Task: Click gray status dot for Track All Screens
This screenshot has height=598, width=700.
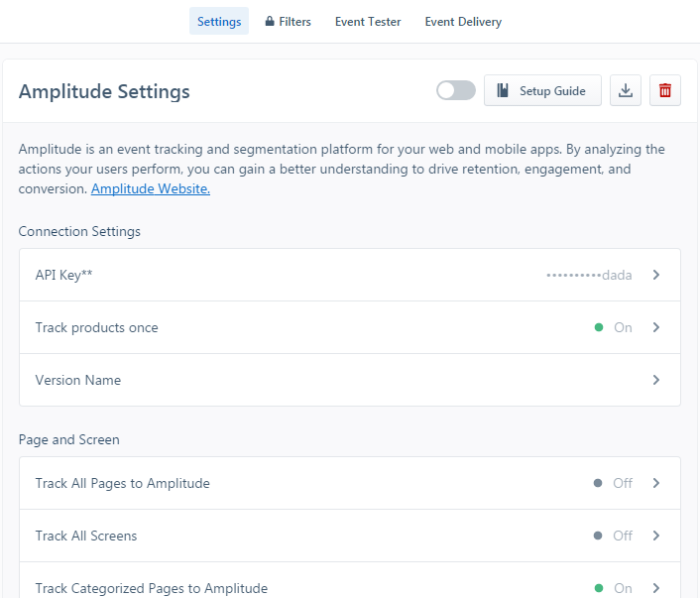Action: click(598, 536)
